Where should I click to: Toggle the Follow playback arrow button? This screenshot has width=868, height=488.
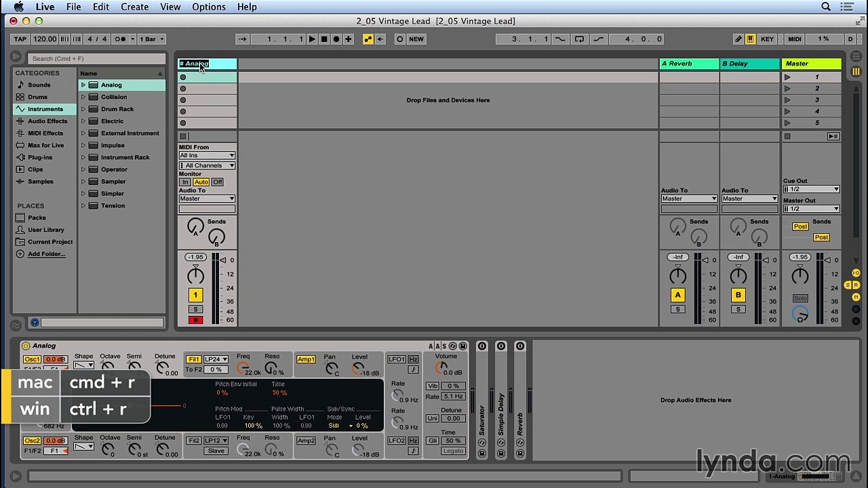(243, 39)
